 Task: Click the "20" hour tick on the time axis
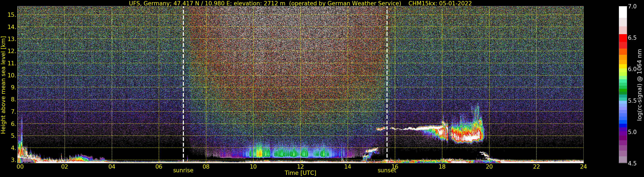tap(489, 166)
